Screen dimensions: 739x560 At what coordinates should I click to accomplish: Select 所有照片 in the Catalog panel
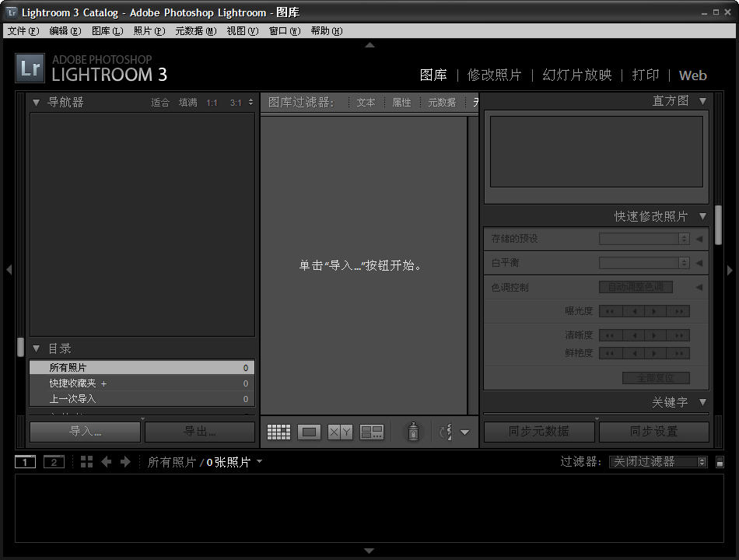pyautogui.click(x=70, y=367)
